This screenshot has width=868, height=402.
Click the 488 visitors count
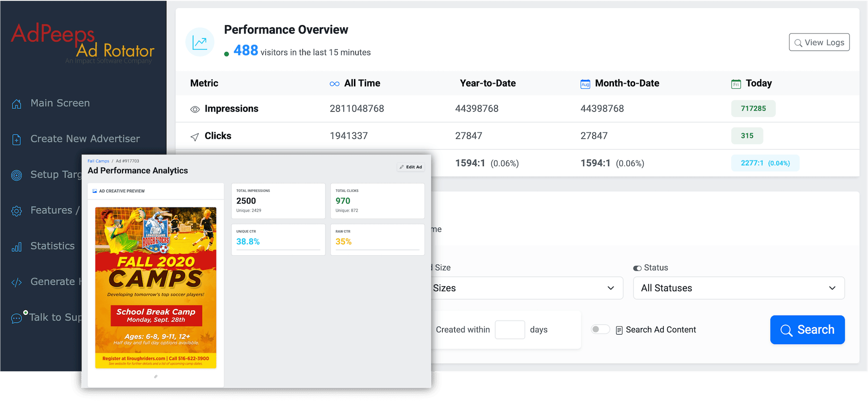(x=245, y=51)
